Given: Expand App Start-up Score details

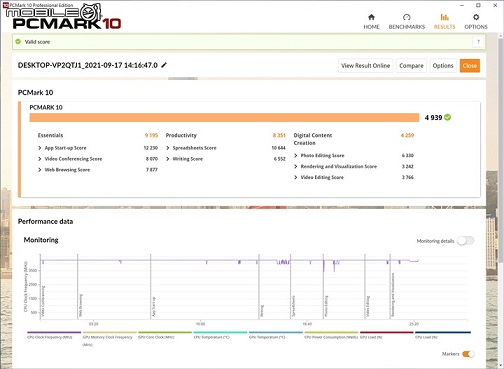Looking at the screenshot, I should pos(40,148).
